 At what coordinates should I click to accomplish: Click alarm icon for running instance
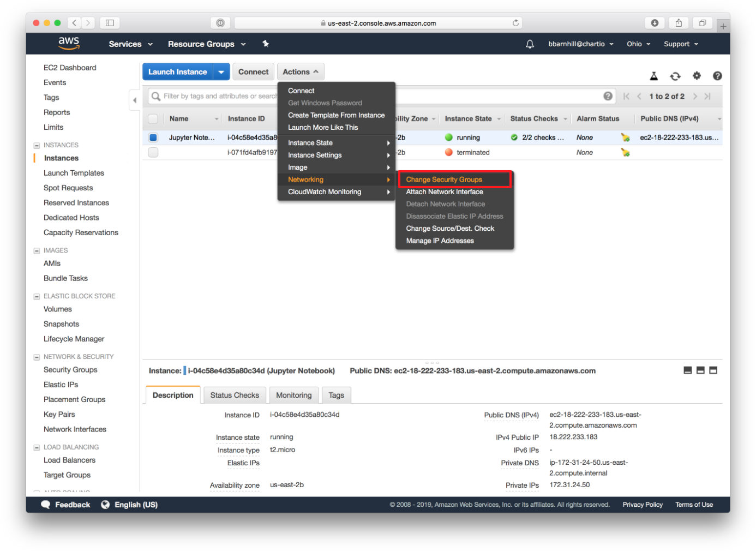coord(625,137)
